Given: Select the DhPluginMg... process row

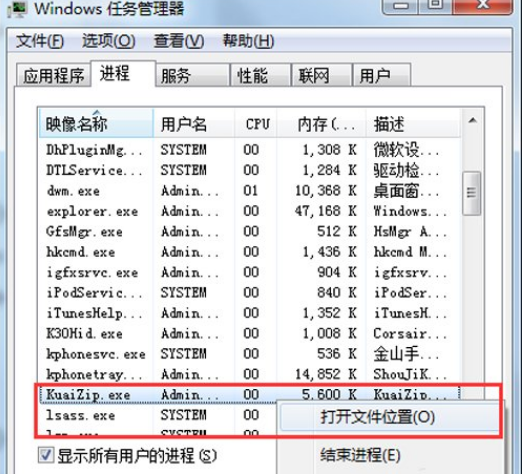Looking at the screenshot, I should coord(249,150).
